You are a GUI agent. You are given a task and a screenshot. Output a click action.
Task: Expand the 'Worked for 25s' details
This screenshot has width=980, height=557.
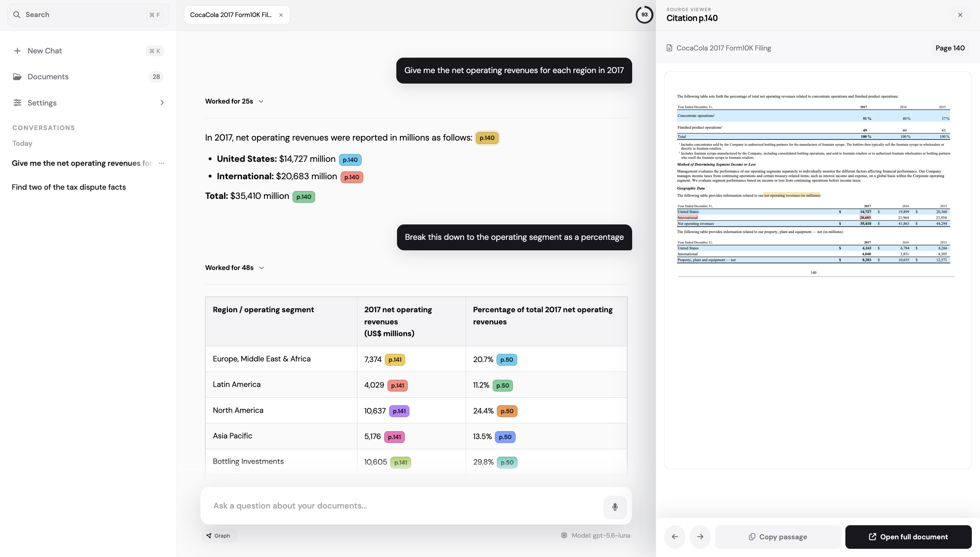235,101
